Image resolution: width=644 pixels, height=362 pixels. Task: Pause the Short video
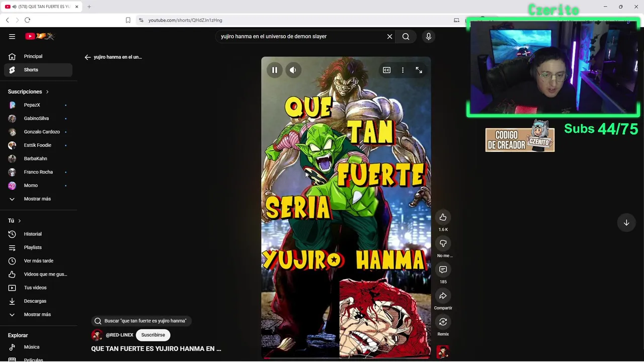click(275, 70)
